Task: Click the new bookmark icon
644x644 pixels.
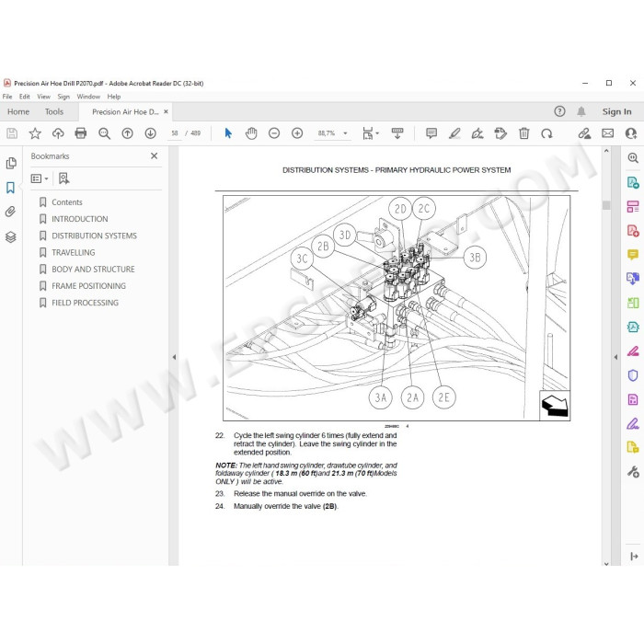Action: (x=64, y=178)
